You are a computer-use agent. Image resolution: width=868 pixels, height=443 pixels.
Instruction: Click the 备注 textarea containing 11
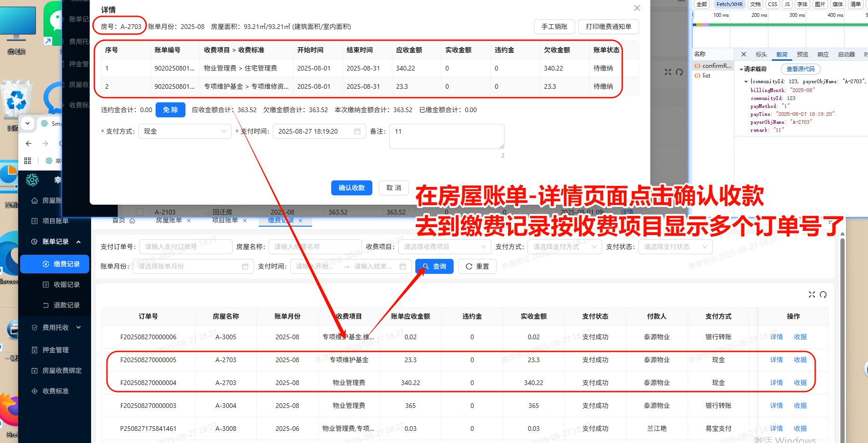446,136
